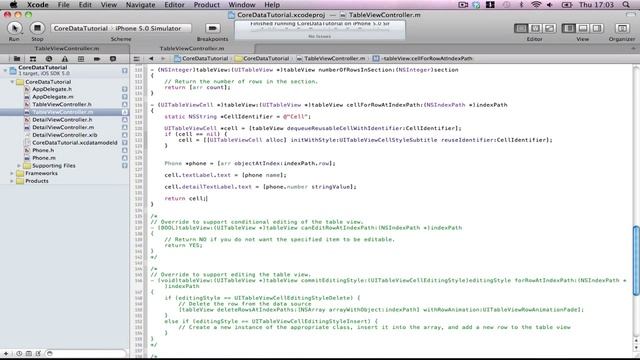
Task: Switch to Standard editor
Action: tap(521, 28)
